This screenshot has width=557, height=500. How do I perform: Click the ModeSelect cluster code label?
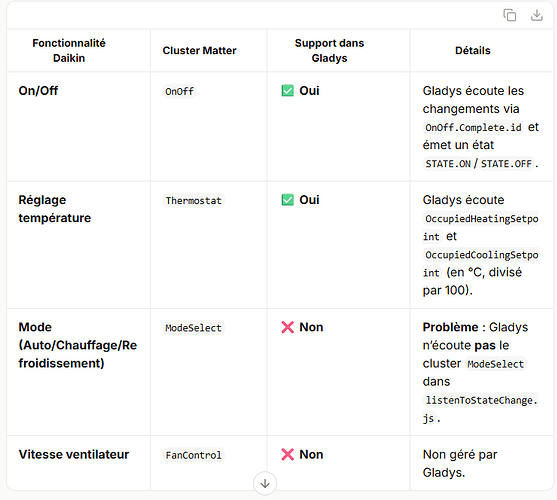click(x=194, y=328)
